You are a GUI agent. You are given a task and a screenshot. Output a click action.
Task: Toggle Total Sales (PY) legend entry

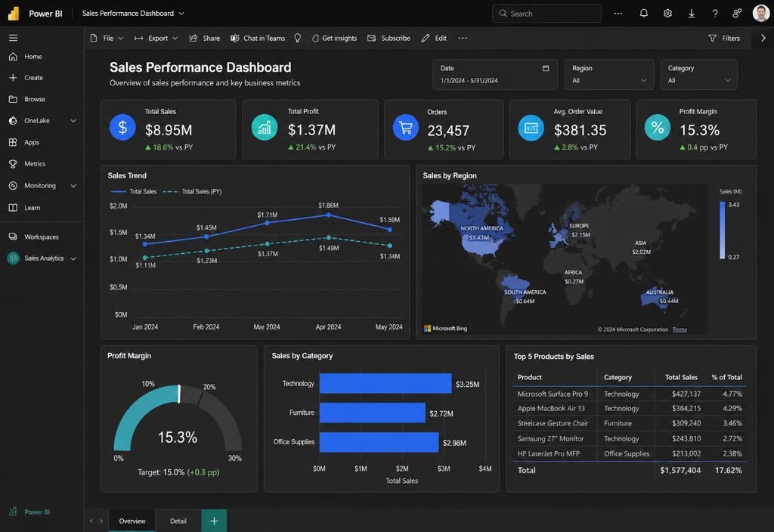click(x=192, y=191)
